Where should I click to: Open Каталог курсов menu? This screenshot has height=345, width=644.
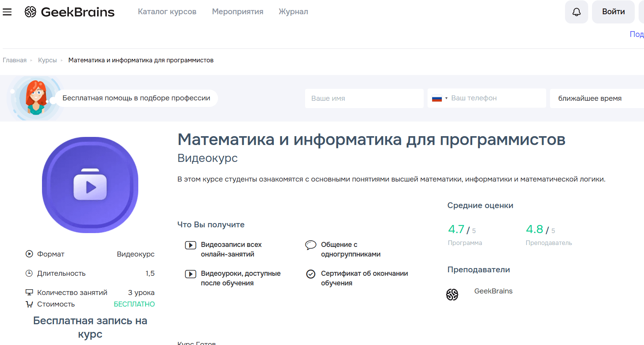tap(167, 12)
